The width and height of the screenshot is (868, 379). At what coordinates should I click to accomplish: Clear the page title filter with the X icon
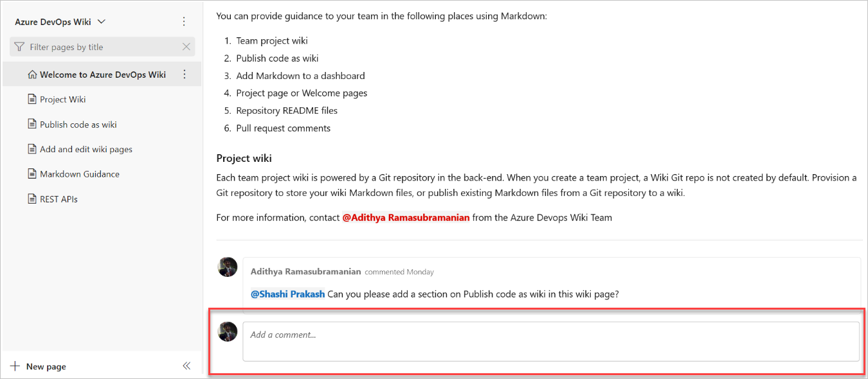click(186, 46)
